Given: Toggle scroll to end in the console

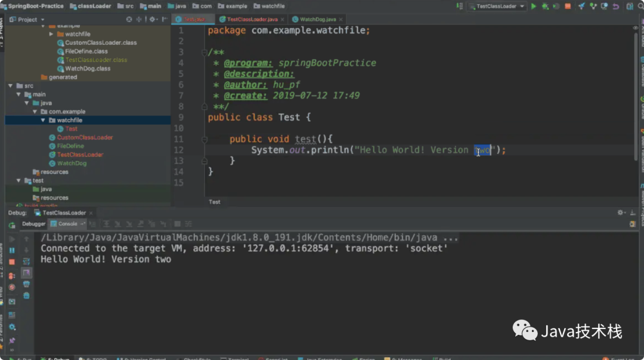Looking at the screenshot, I should [26, 273].
